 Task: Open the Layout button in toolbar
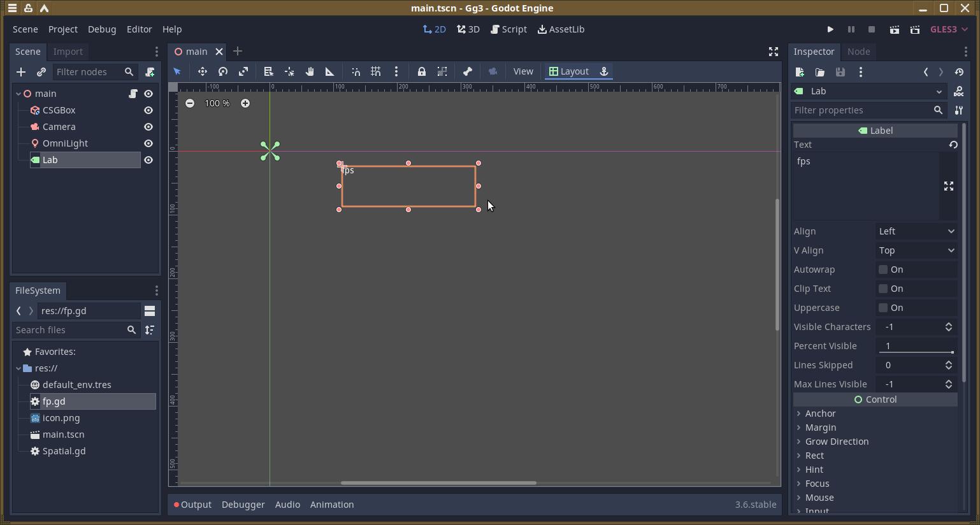[569, 71]
